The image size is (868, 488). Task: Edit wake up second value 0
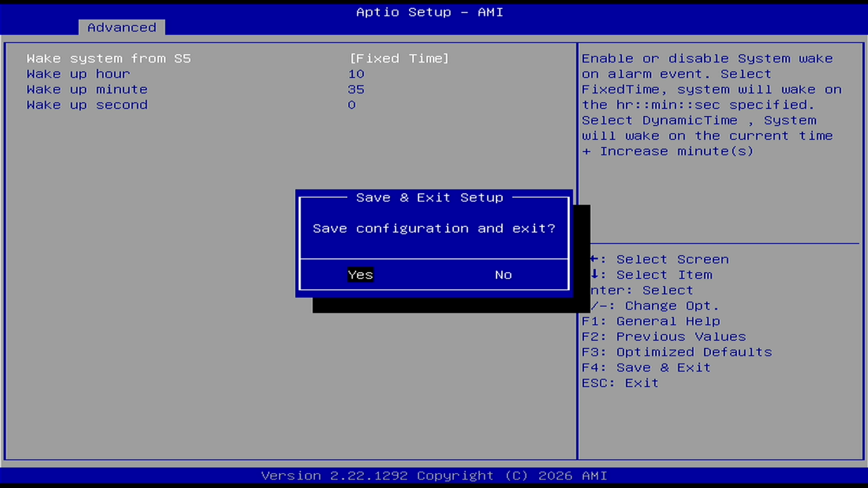coord(352,105)
